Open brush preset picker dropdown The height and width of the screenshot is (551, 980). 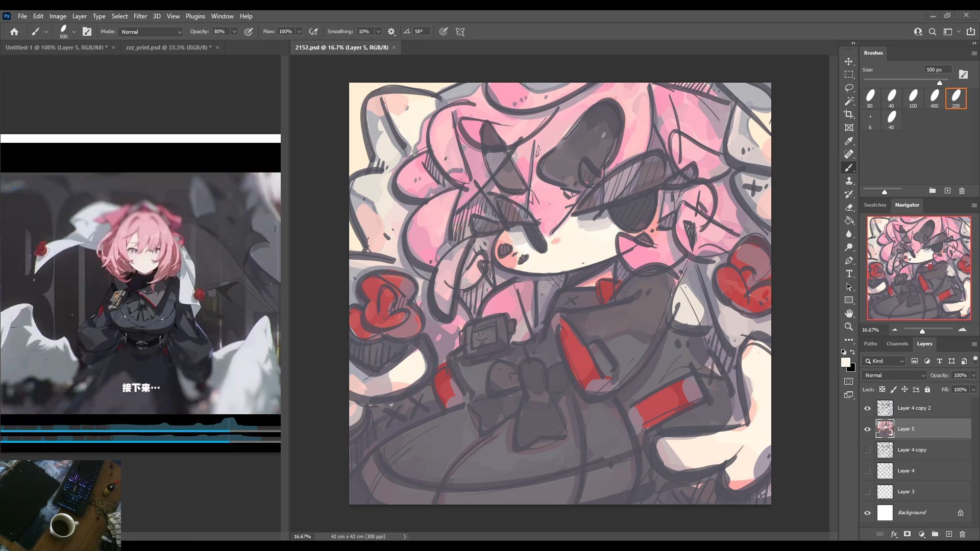[x=74, y=32]
